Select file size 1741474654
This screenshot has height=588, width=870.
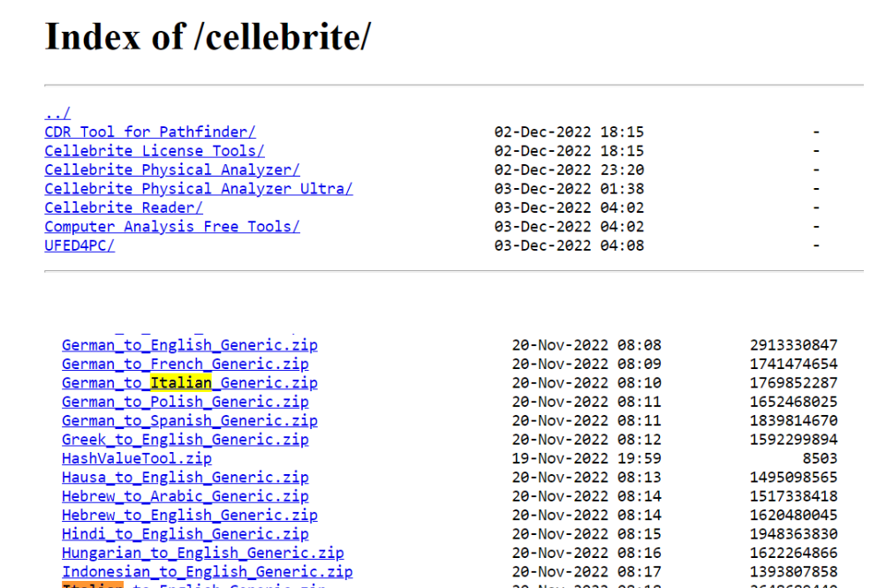coord(793,364)
